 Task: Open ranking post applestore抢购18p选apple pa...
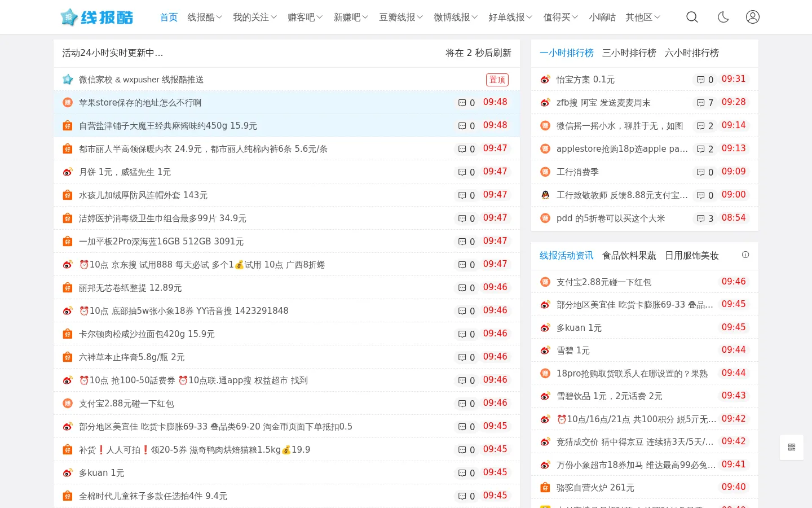pyautogui.click(x=622, y=149)
